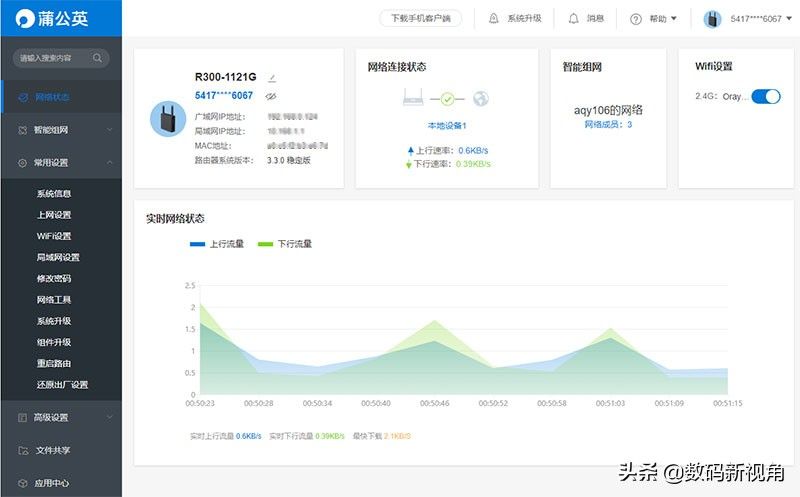
Task: Click the router device thumbnail image
Action: point(168,119)
